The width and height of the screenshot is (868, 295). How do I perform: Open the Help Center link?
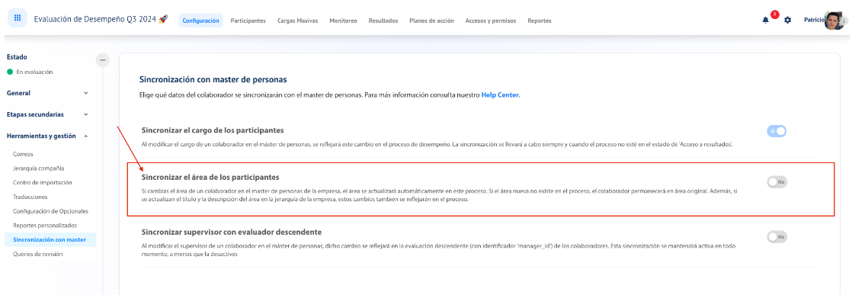(x=500, y=95)
